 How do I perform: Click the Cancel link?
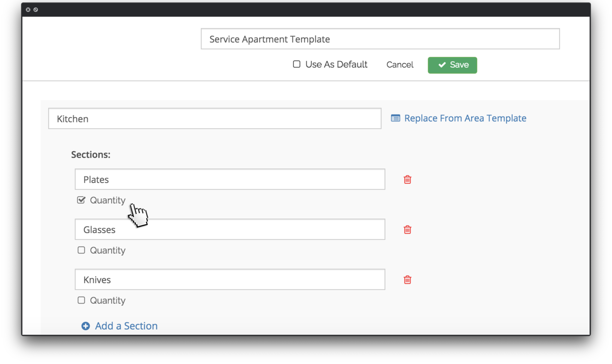click(x=400, y=65)
